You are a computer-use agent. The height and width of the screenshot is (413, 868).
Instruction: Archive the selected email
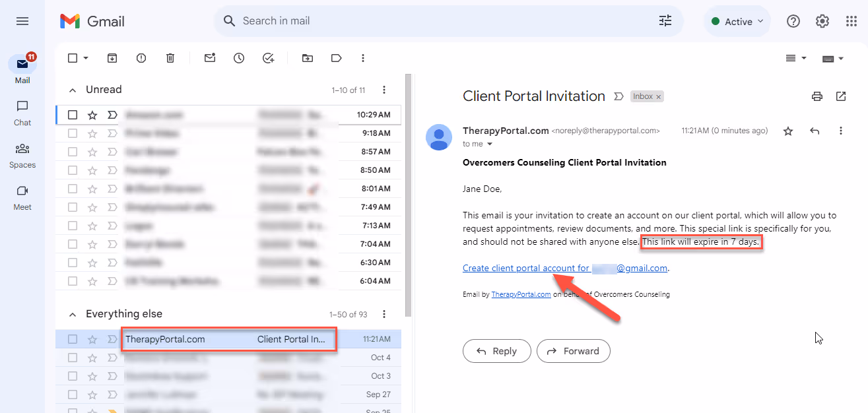[x=112, y=58]
